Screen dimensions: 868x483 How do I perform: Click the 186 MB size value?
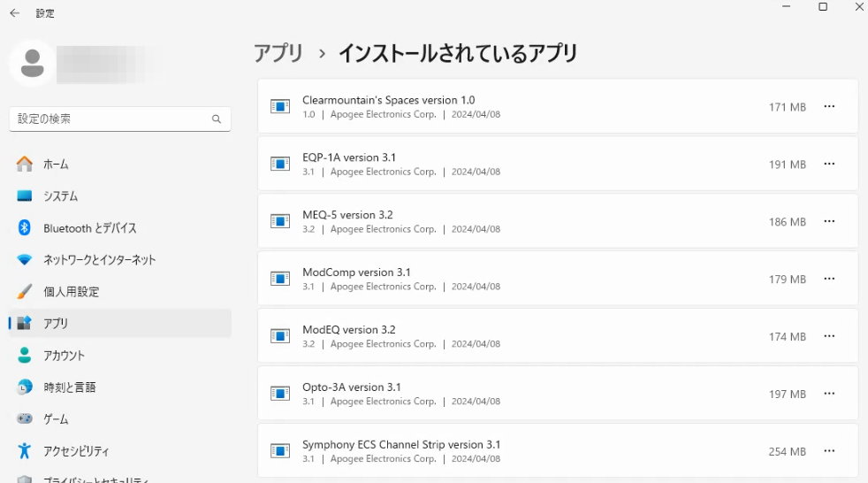(x=788, y=221)
